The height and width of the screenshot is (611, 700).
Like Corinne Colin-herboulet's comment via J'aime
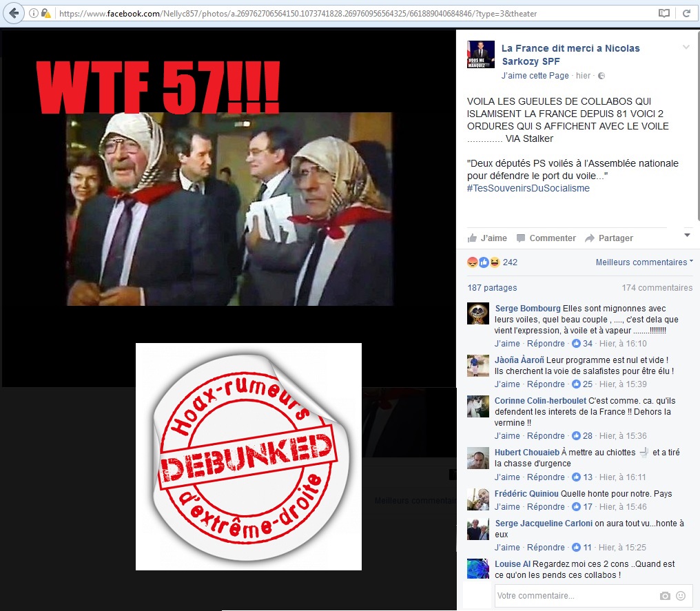(x=507, y=436)
